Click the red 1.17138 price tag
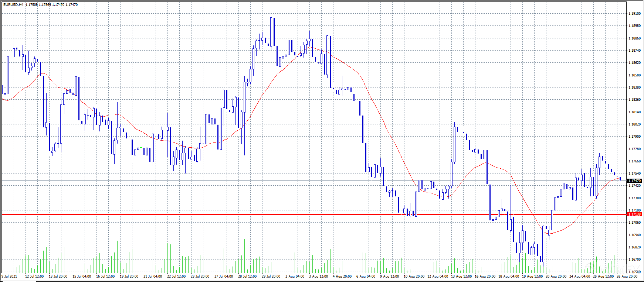The width and height of the screenshot is (644, 282). click(x=634, y=214)
